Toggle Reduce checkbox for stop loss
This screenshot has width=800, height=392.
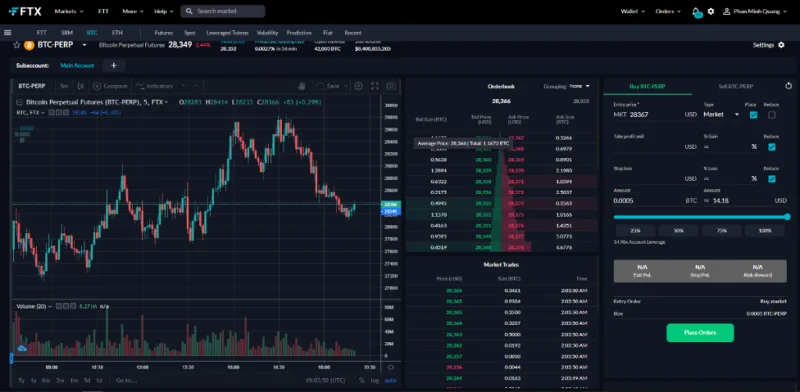771,179
